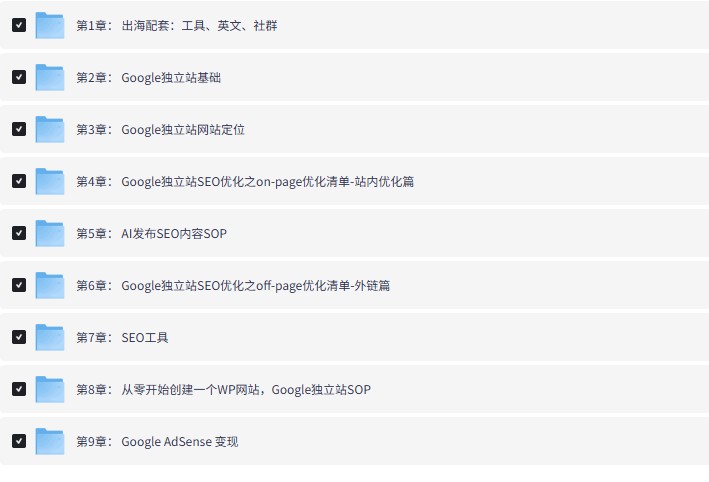Toggle the checkbox next to 第3章 网站定位
Screen dimensions: 709x482
[19, 129]
